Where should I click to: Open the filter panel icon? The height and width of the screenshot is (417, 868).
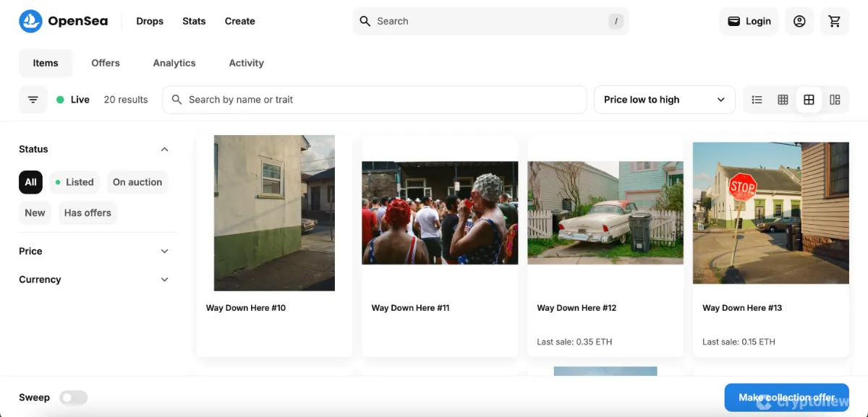(33, 99)
